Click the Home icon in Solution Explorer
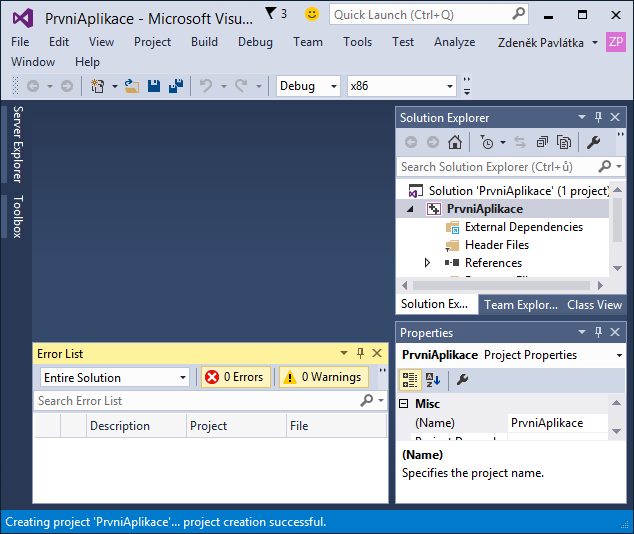The width and height of the screenshot is (634, 534). point(455,142)
